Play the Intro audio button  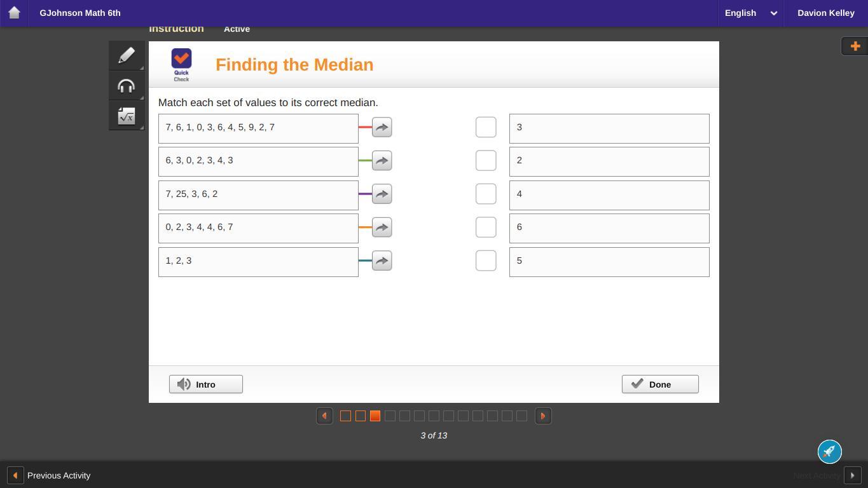tap(205, 384)
